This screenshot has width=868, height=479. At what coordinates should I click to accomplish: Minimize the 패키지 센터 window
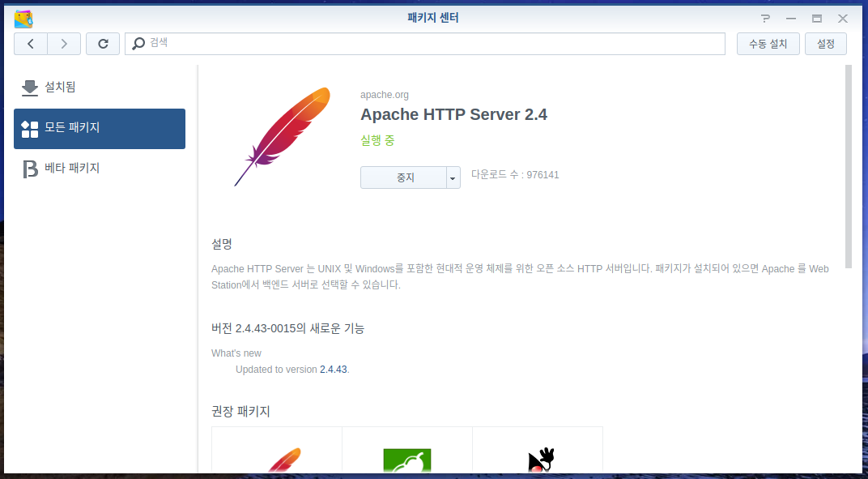click(x=791, y=19)
